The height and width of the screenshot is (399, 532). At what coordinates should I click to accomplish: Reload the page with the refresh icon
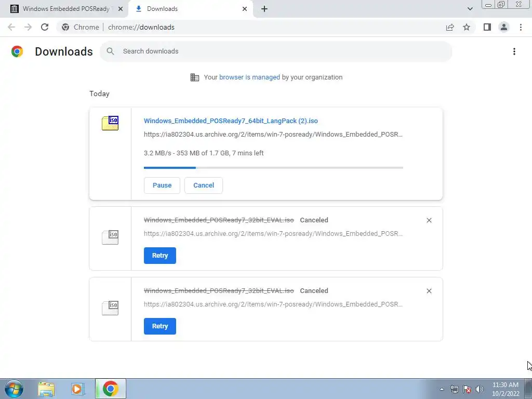(45, 27)
